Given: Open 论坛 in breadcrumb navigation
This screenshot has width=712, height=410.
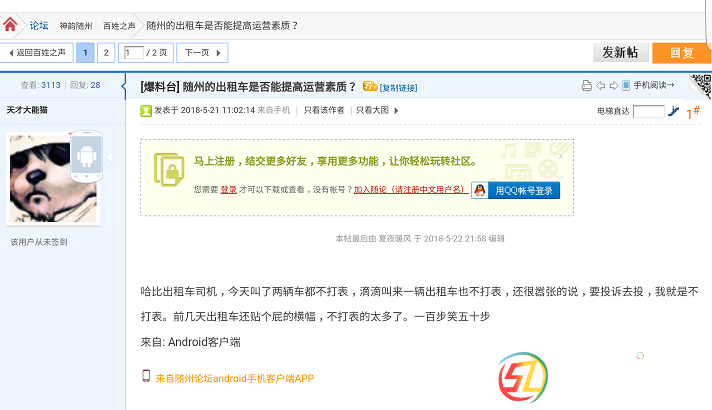Looking at the screenshot, I should pos(39,25).
